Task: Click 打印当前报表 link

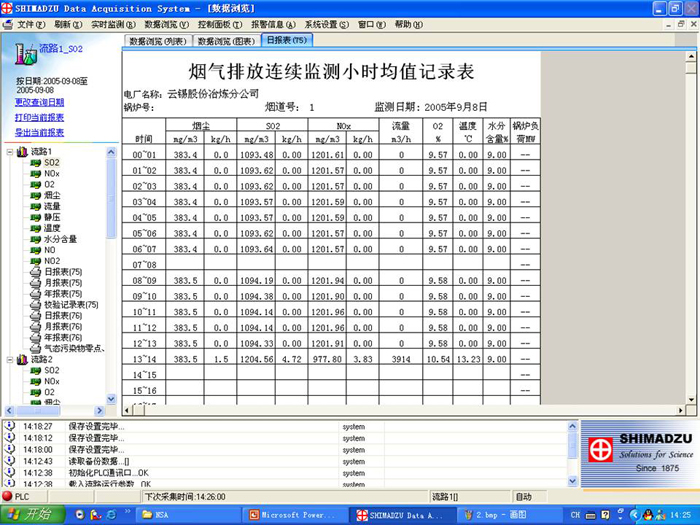Action: click(x=40, y=117)
